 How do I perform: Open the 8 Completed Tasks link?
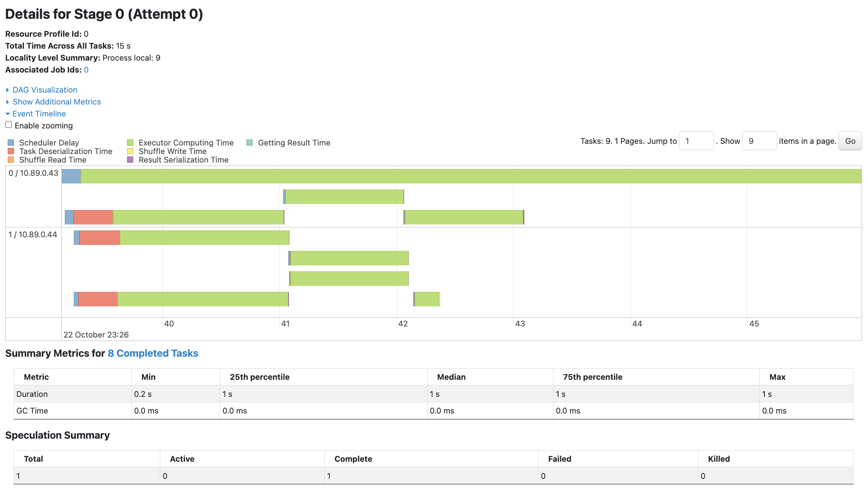tap(153, 353)
